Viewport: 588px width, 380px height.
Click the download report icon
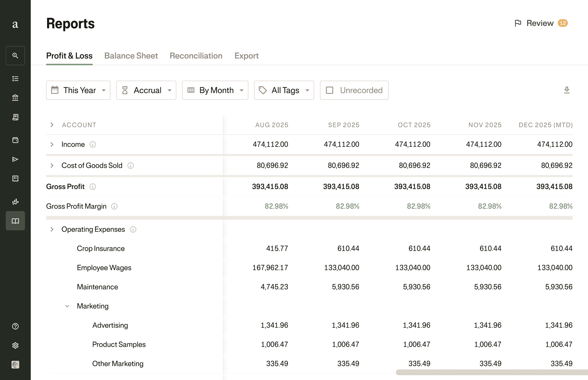coord(567,90)
